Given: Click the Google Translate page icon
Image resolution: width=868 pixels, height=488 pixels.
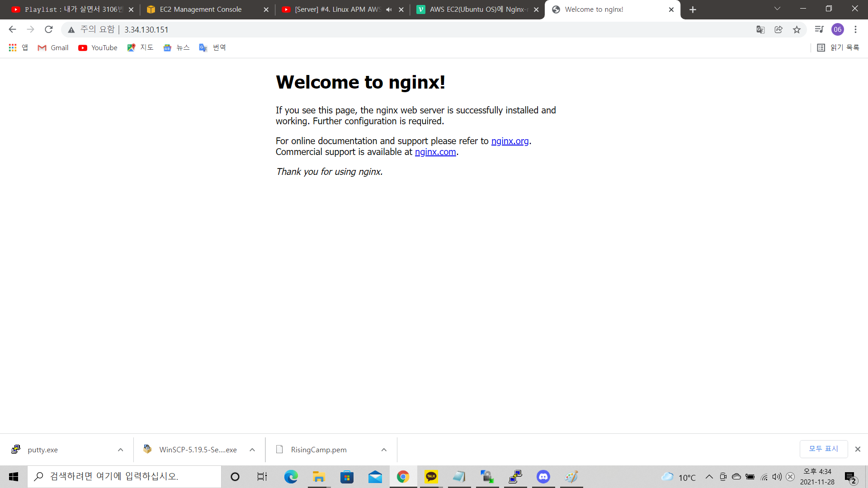Looking at the screenshot, I should coord(760,30).
